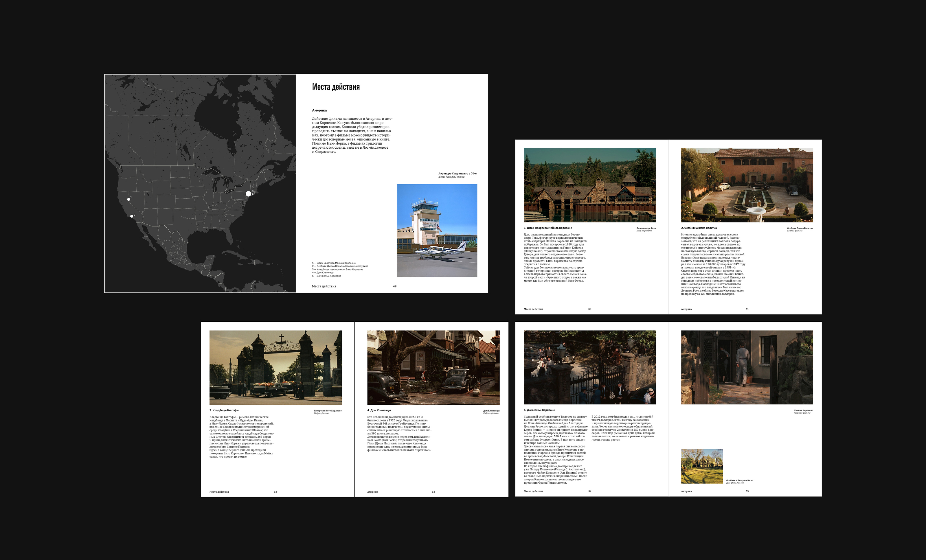
Task: Open the Sacramento airport tower photo
Action: click(x=437, y=230)
